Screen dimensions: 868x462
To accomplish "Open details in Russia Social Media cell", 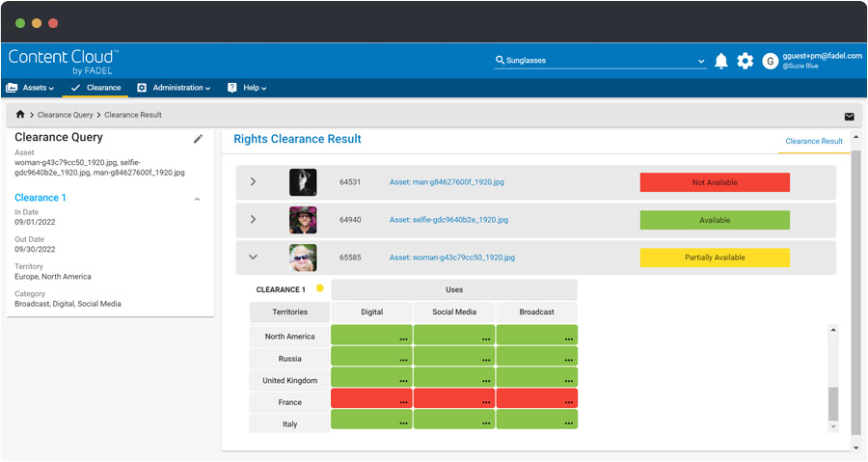I will coord(486,360).
